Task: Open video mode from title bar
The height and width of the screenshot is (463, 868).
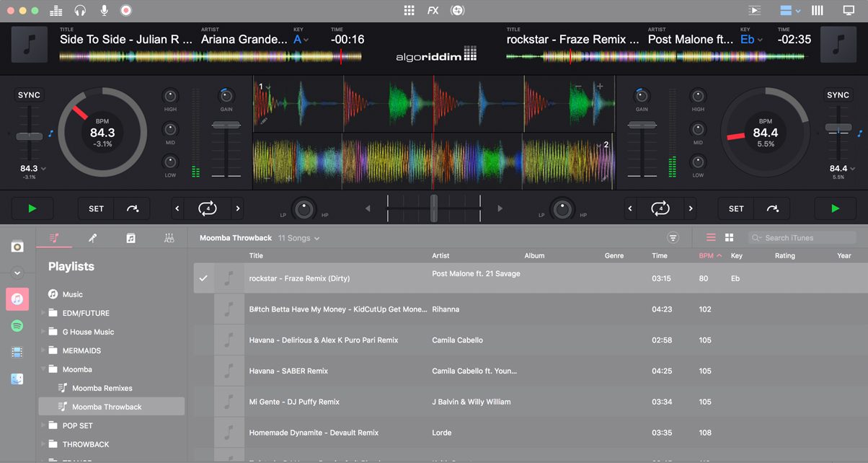Action: (x=755, y=10)
